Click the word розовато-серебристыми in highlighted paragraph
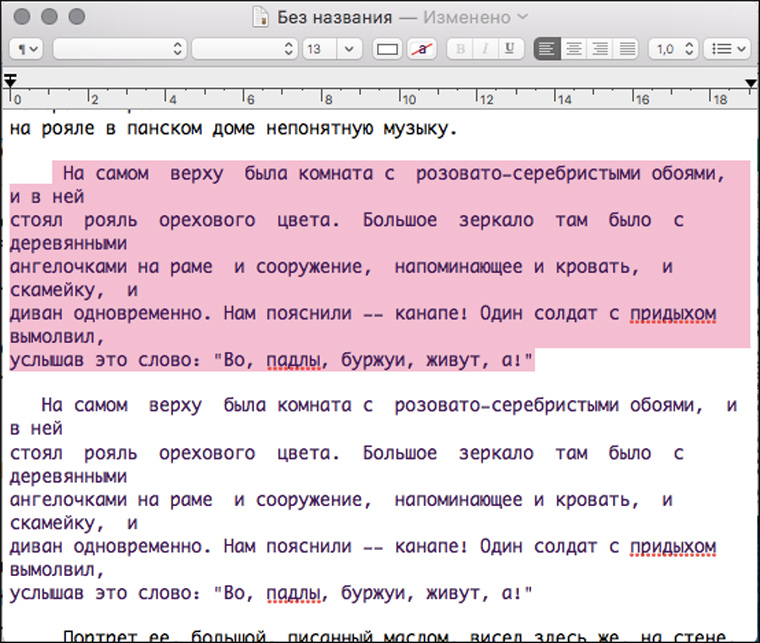This screenshot has width=760, height=643. tap(528, 173)
